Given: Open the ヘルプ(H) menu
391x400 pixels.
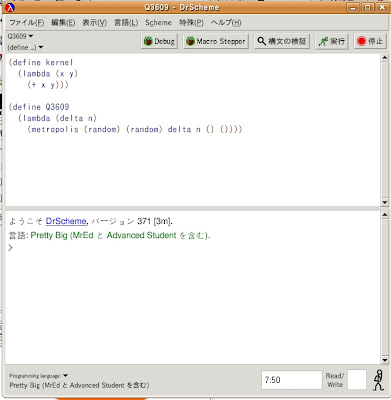Looking at the screenshot, I should [x=226, y=23].
